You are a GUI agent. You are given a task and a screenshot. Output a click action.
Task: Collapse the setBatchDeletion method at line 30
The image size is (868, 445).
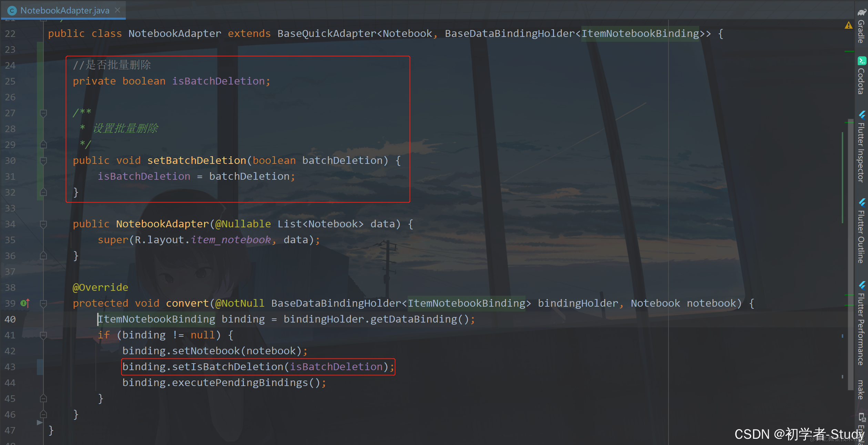point(43,160)
